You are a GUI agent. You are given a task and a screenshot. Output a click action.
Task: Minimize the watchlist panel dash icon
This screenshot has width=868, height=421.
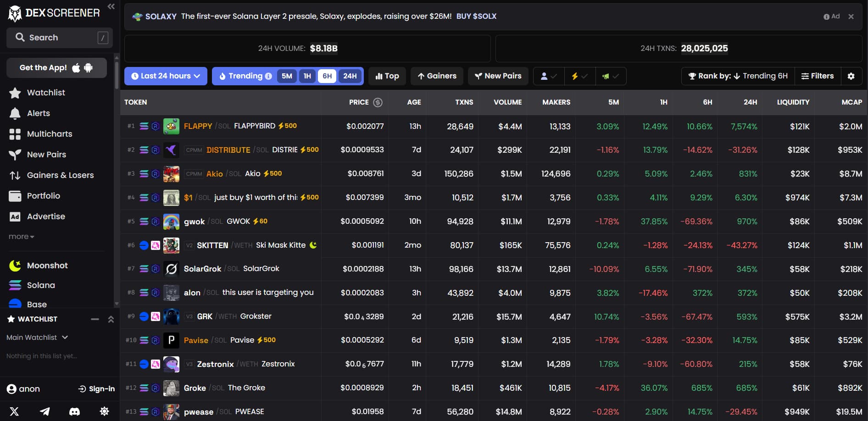[95, 319]
